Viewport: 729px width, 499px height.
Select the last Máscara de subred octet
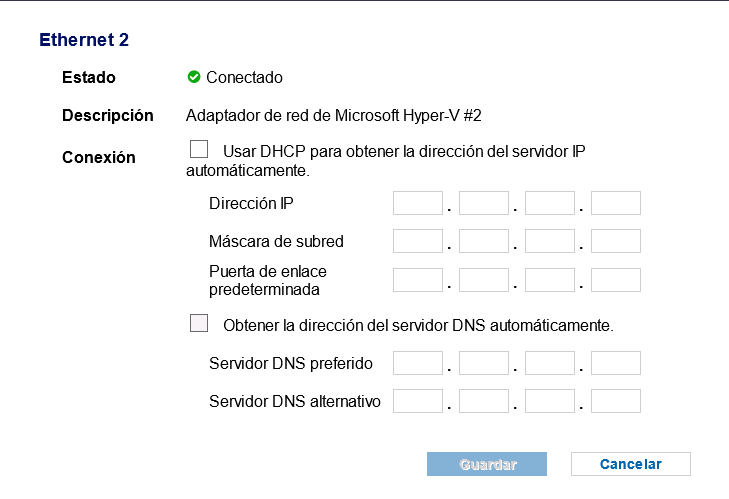pyautogui.click(x=616, y=241)
